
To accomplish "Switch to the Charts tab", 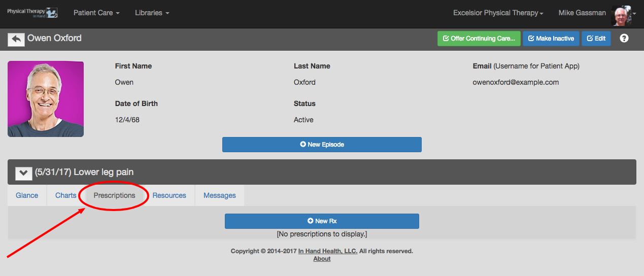I will (66, 195).
